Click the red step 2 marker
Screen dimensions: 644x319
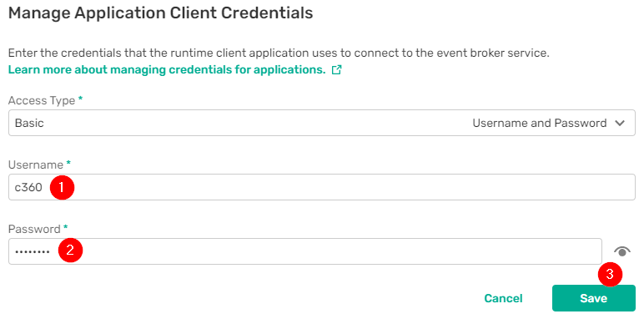[70, 251]
